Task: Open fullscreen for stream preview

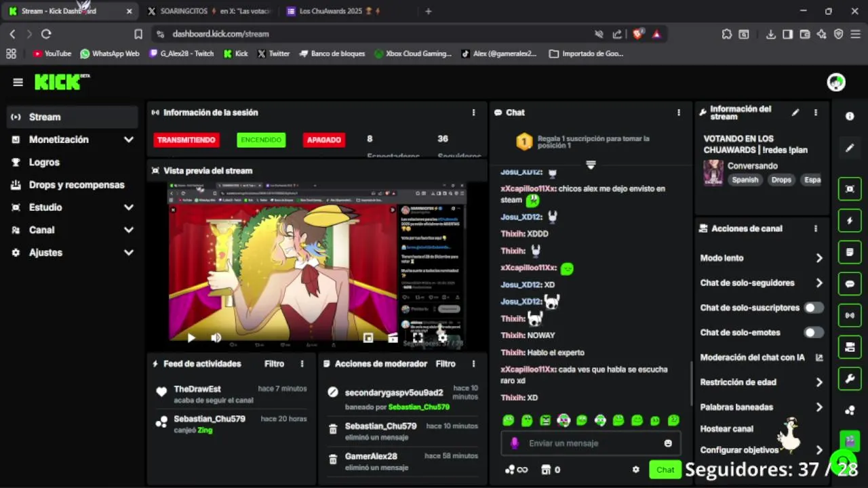Action: coord(418,338)
